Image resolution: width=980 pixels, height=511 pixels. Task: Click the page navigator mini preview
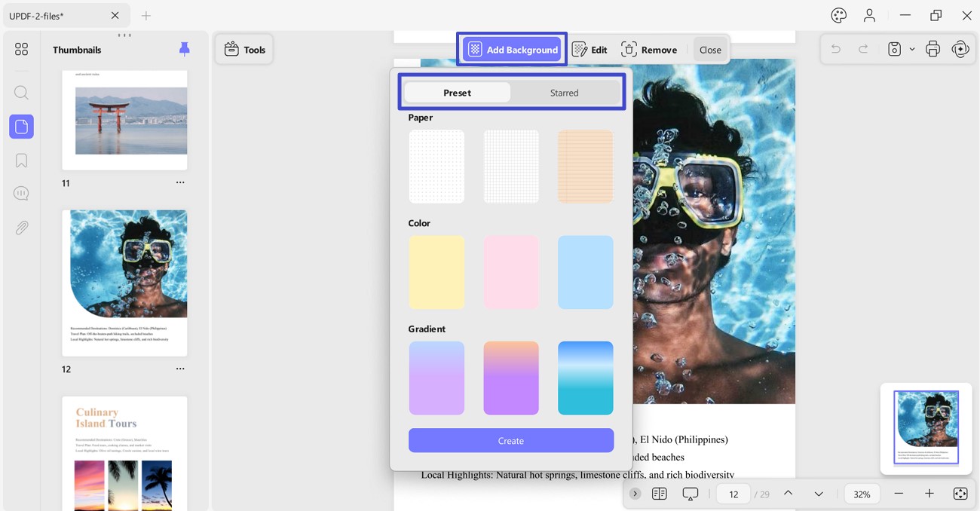click(926, 427)
